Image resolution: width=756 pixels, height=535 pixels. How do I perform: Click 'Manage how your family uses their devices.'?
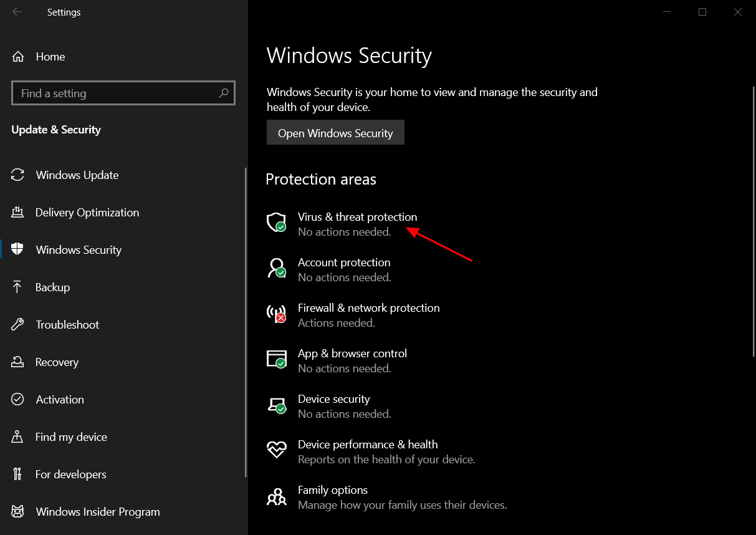403,505
